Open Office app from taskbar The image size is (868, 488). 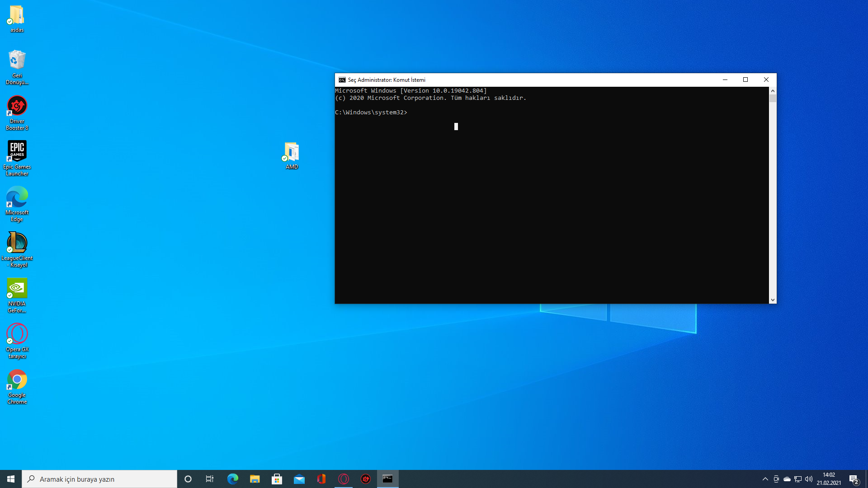[321, 479]
